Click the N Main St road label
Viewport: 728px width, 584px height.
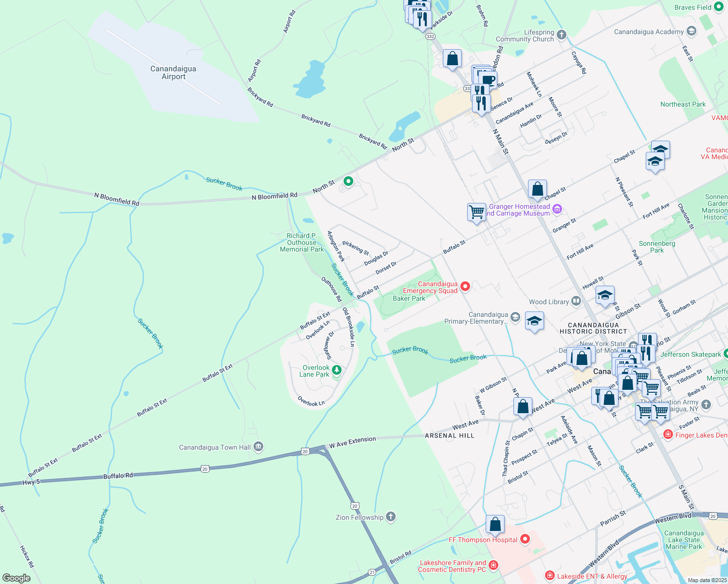(500, 142)
